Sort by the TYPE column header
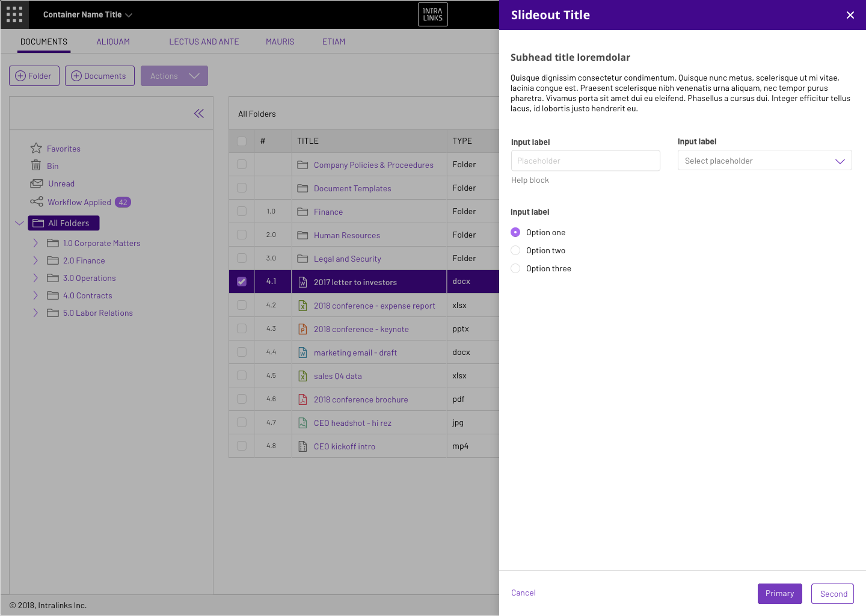 [462, 141]
